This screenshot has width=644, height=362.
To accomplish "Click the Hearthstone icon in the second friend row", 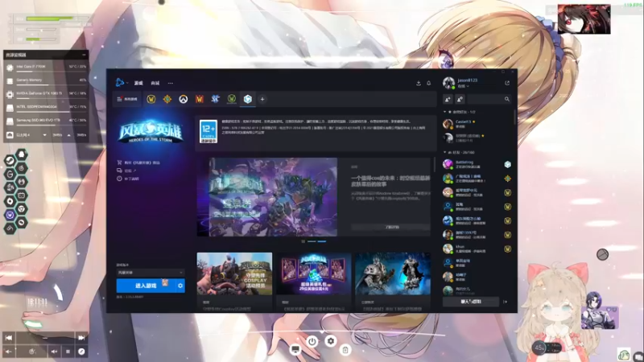I will [508, 179].
